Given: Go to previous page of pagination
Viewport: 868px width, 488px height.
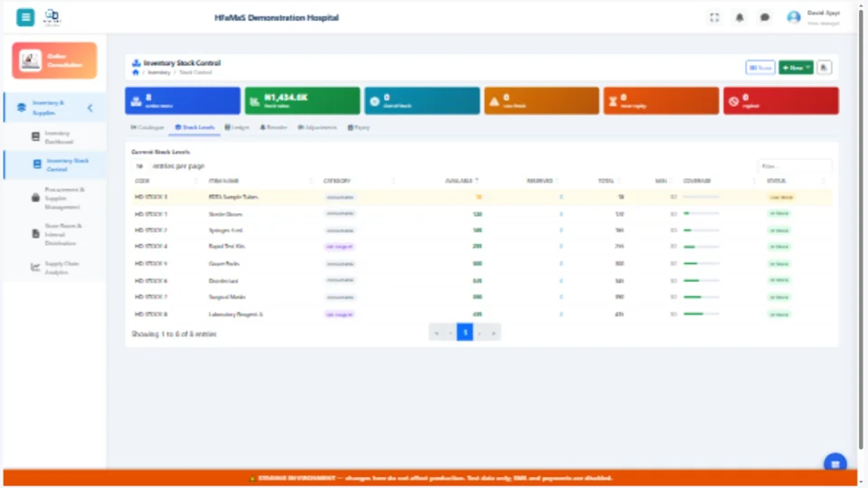Looking at the screenshot, I should click(x=450, y=333).
